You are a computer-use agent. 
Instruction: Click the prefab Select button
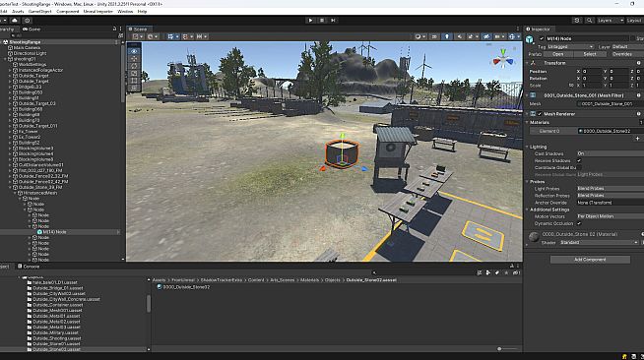(x=590, y=54)
